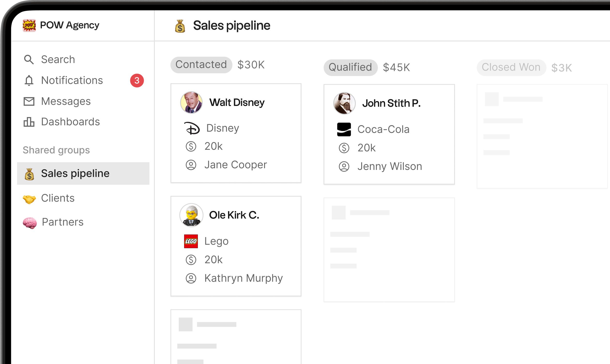Open owner Jane Cooper on Disney card
610x364 pixels.
pyautogui.click(x=236, y=165)
